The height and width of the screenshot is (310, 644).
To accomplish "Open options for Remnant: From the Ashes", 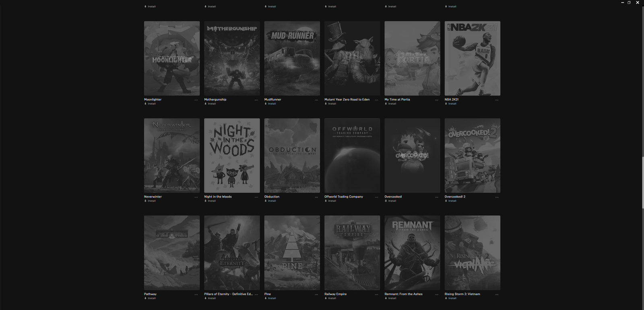I will point(437,295).
